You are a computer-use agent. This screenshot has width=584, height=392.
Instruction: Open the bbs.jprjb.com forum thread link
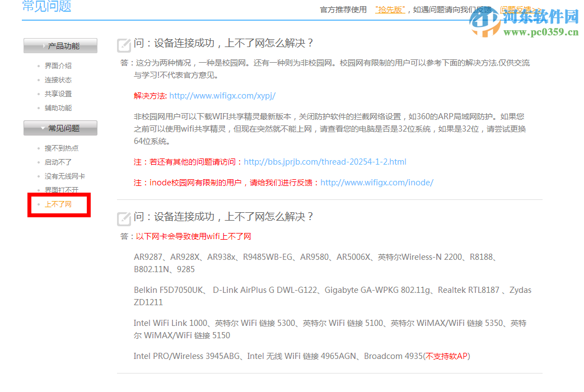coord(325,162)
